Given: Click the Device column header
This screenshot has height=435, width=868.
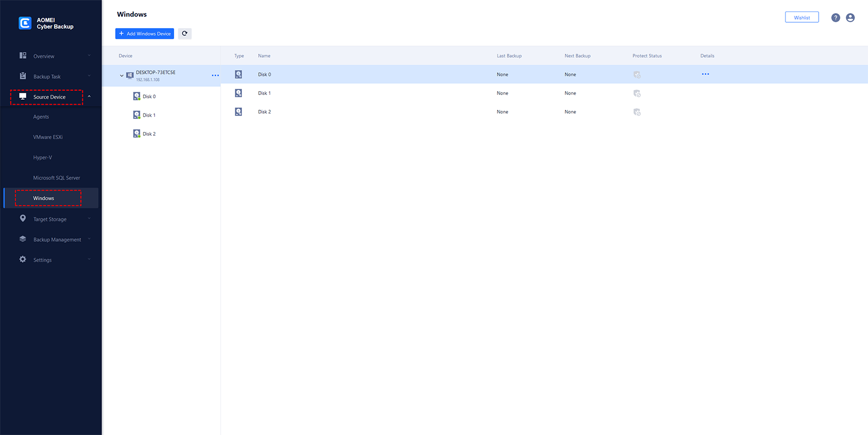Looking at the screenshot, I should pos(126,56).
